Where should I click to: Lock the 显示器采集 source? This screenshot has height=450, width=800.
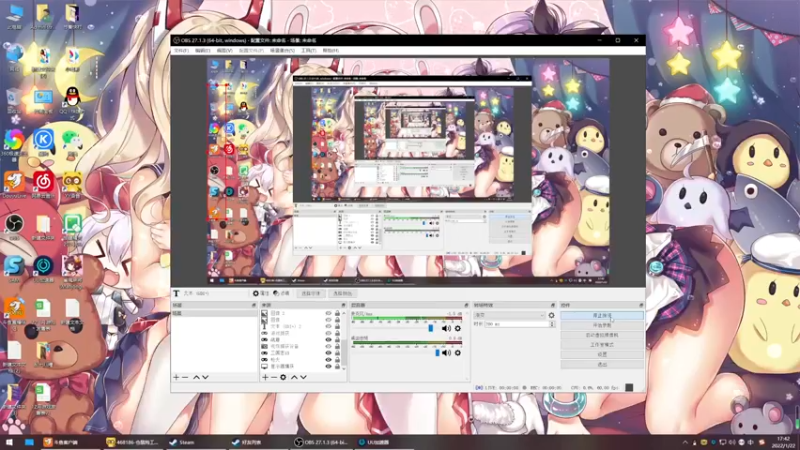point(337,366)
